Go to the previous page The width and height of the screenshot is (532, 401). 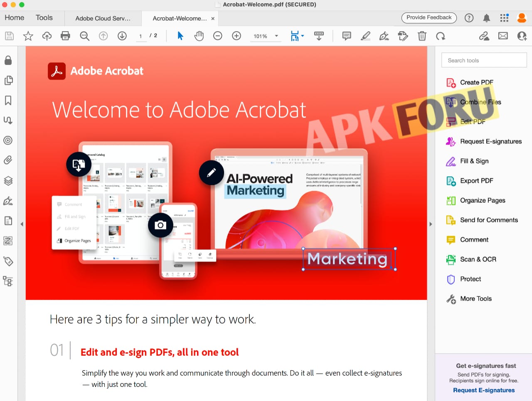103,36
